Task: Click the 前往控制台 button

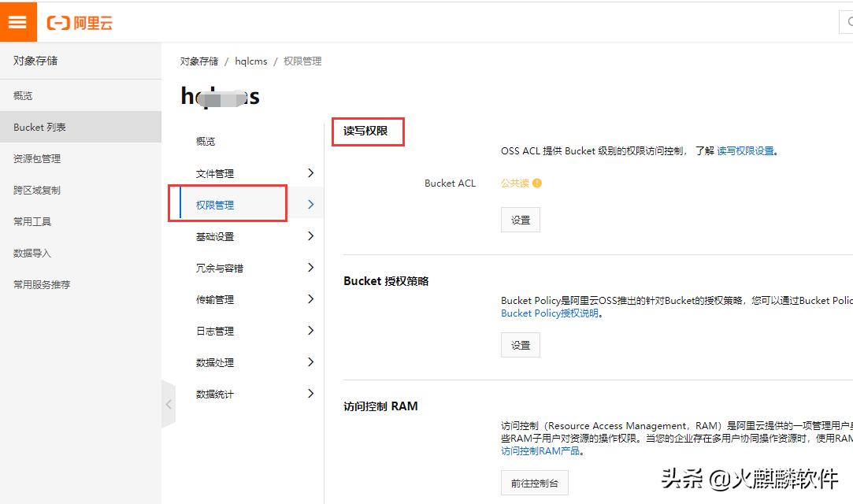Action: tap(535, 484)
